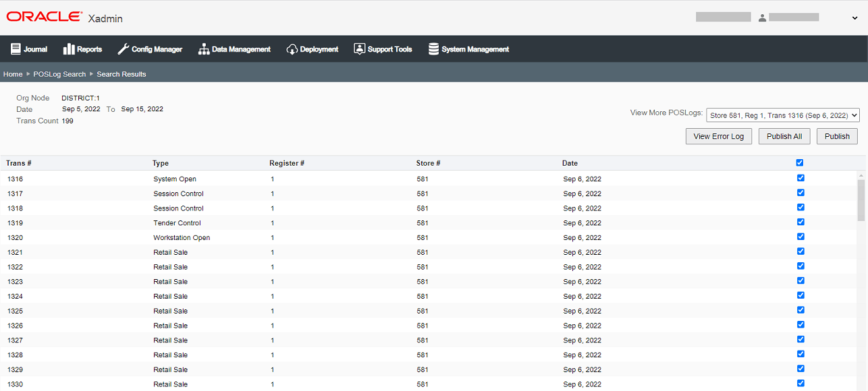This screenshot has width=868, height=391.
Task: Go to POSLog Search breadcrumb link
Action: click(x=59, y=74)
